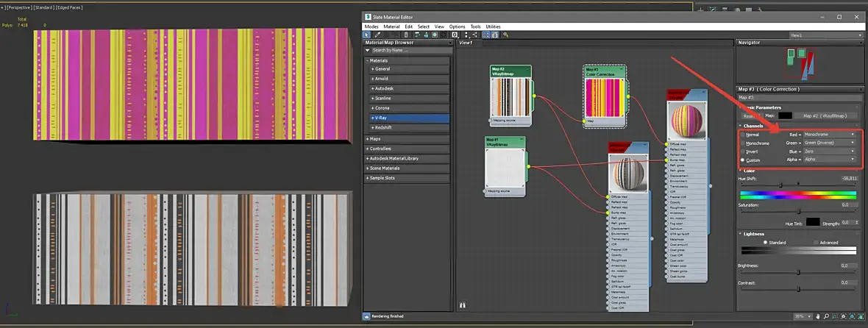Activate the Zoom magnifier tool
The image size is (868, 328).
(x=826, y=316)
